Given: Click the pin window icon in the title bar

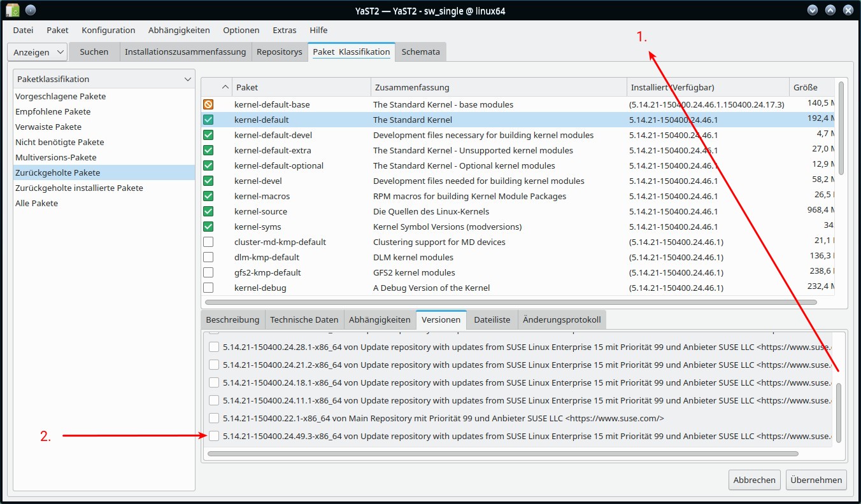Looking at the screenshot, I should tap(31, 10).
